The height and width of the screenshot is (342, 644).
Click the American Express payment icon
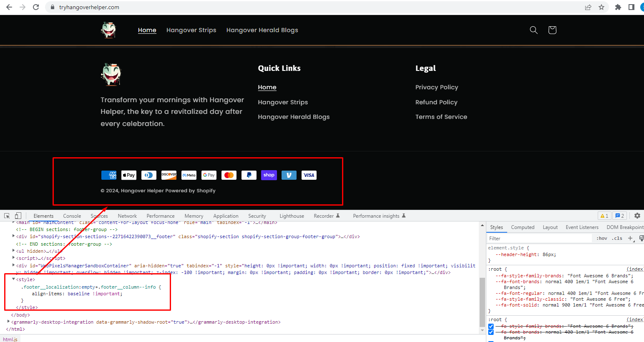[109, 175]
